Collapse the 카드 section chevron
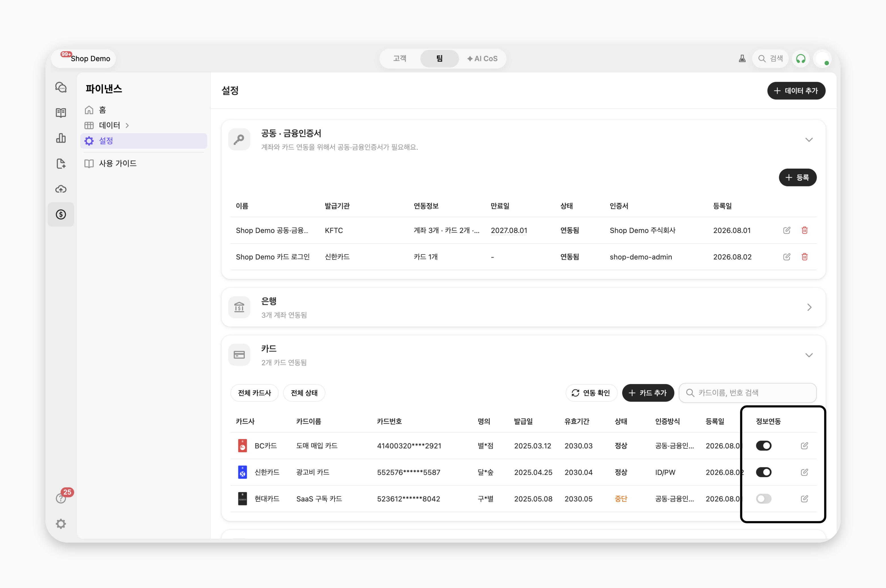Screen dimensions: 886x588 point(809,355)
